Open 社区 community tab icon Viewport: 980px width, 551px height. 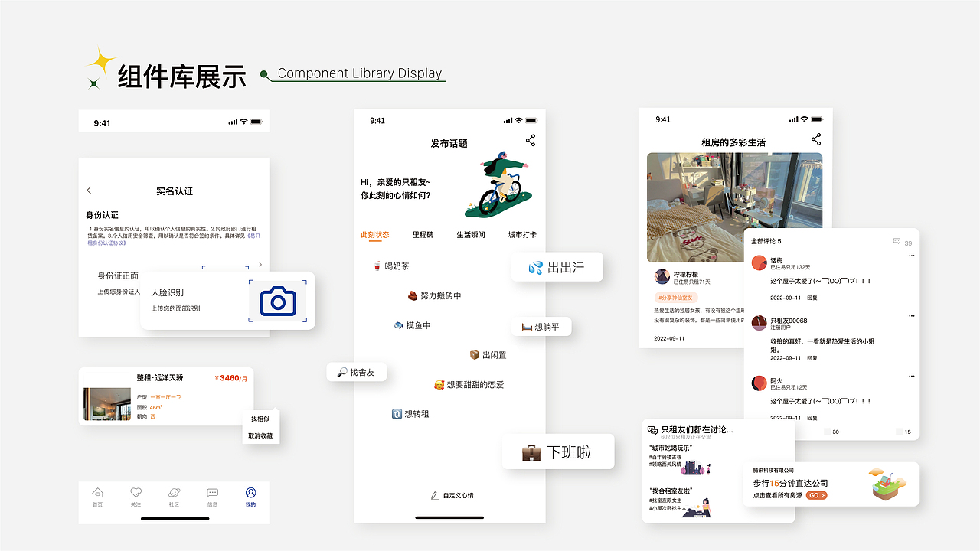pyautogui.click(x=174, y=493)
